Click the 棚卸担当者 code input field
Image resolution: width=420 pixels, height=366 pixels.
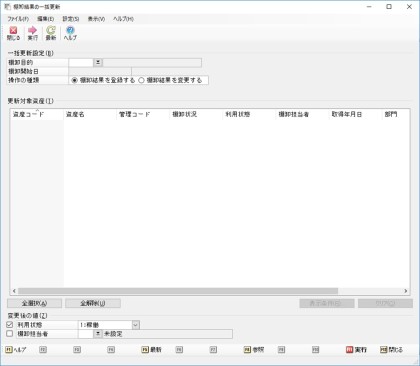coord(86,334)
